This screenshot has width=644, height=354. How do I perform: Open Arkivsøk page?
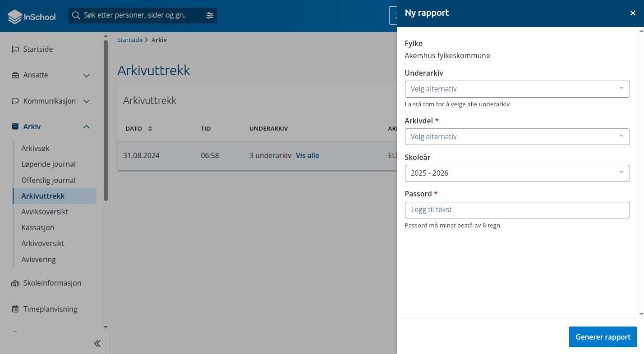pos(36,148)
